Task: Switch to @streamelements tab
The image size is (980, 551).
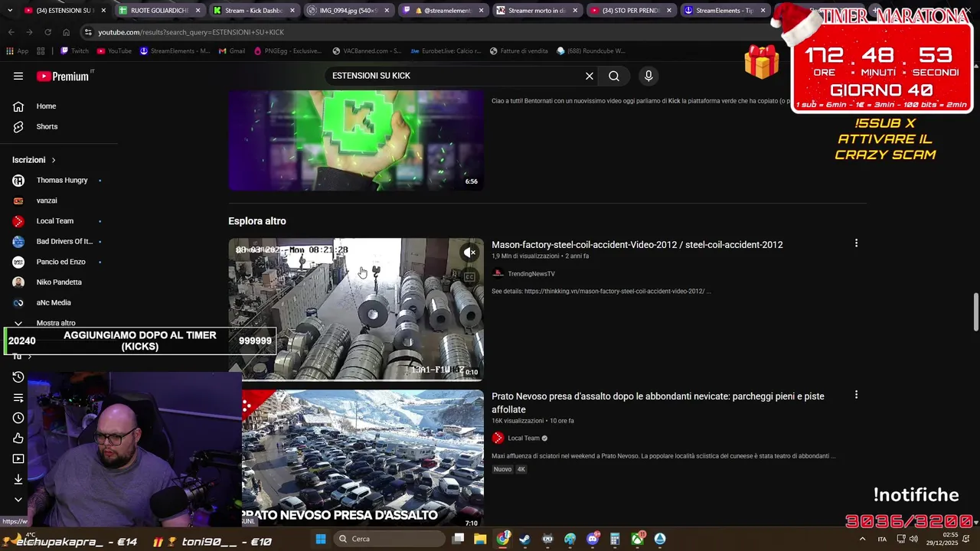Action: click(x=442, y=11)
